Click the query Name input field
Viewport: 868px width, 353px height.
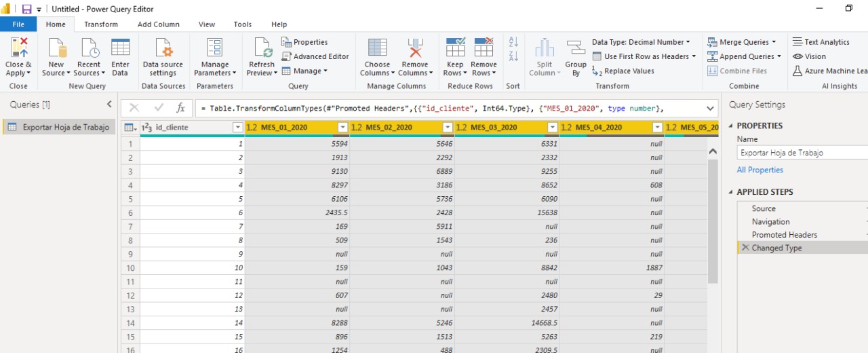802,153
